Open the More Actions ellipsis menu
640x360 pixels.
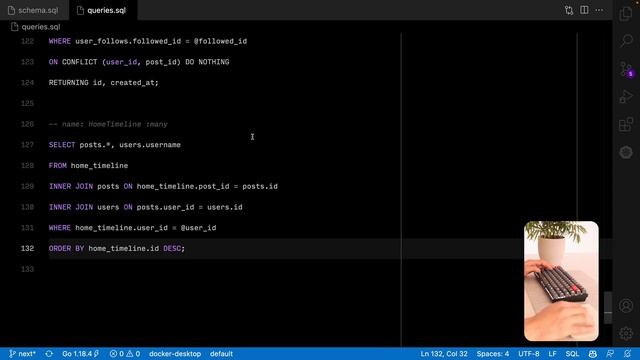point(599,10)
